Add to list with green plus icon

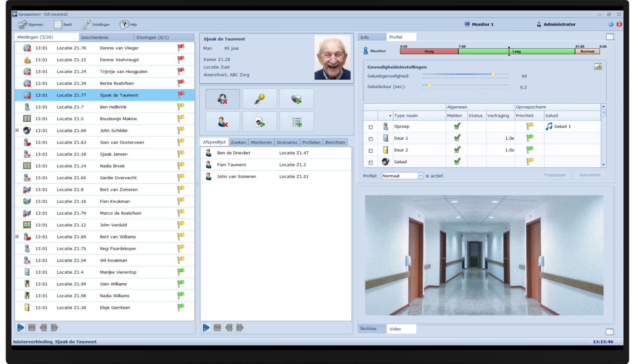click(296, 122)
